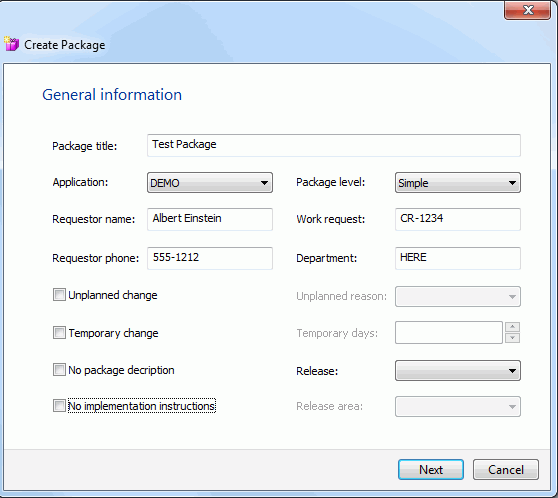The height and width of the screenshot is (498, 558).
Task: Toggle No implementation instructions checkbox
Action: (x=59, y=405)
